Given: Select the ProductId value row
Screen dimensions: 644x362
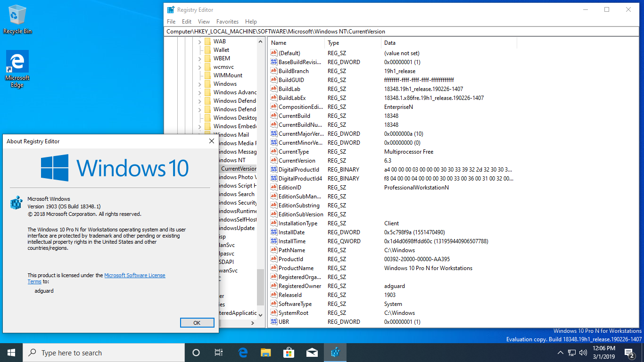Looking at the screenshot, I should (x=392, y=259).
